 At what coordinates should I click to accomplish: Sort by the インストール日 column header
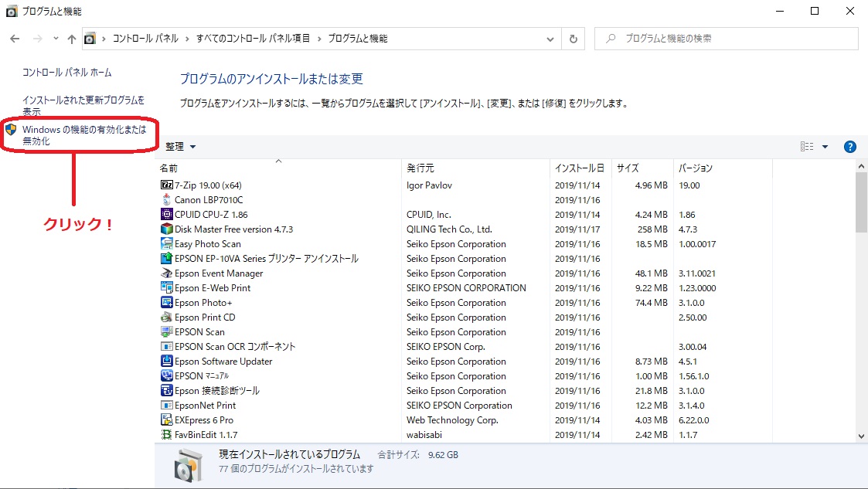[x=579, y=168]
